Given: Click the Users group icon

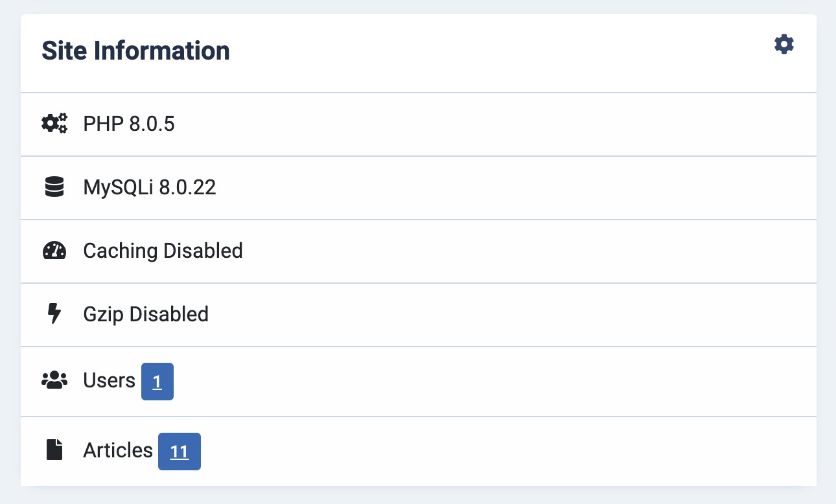Looking at the screenshot, I should [x=54, y=380].
